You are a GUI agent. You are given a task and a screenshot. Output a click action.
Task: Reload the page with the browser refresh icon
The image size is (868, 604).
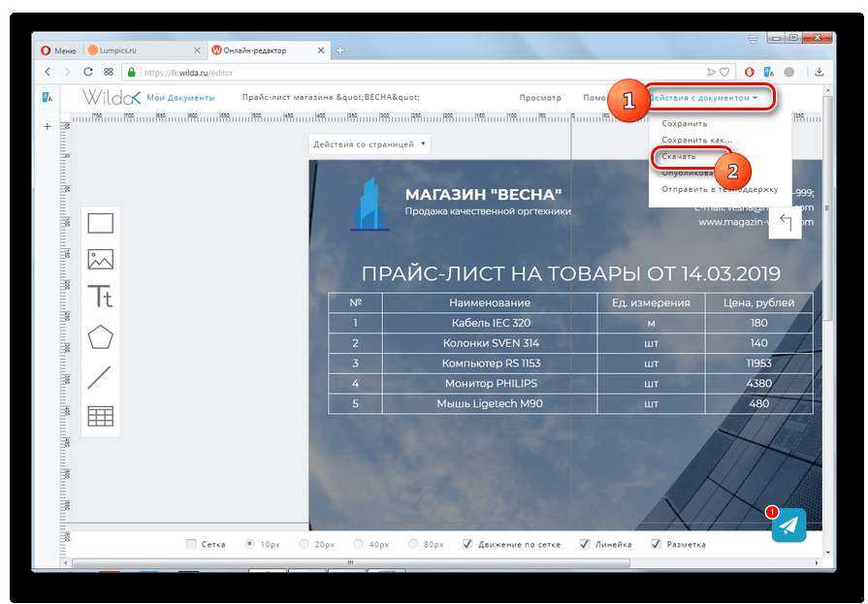pyautogui.click(x=88, y=72)
